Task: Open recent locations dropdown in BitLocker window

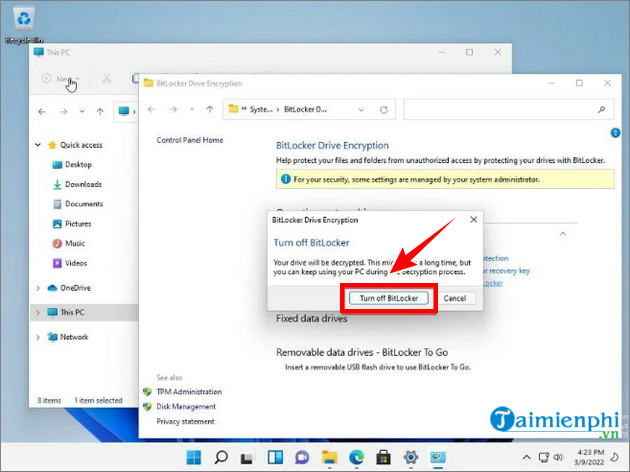Action: click(192, 109)
